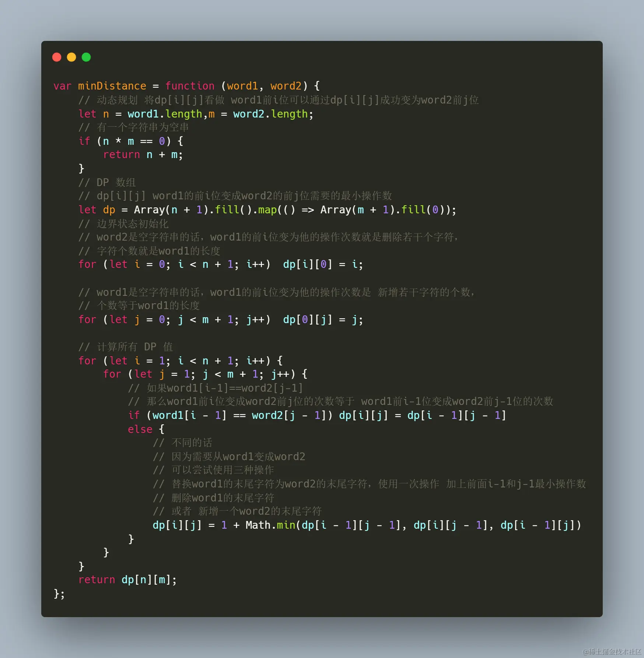Click the '// 或者 新增一个word2的末尾字符' comment

238,511
